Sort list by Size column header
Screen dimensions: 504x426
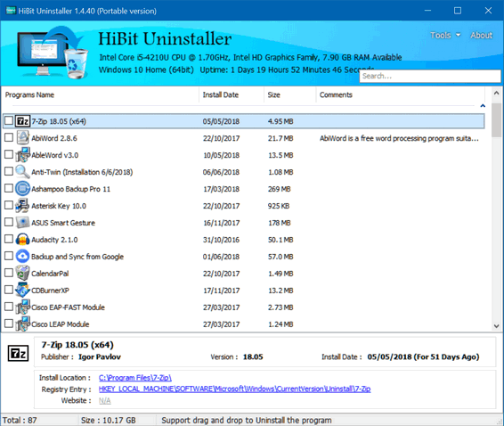tap(274, 95)
